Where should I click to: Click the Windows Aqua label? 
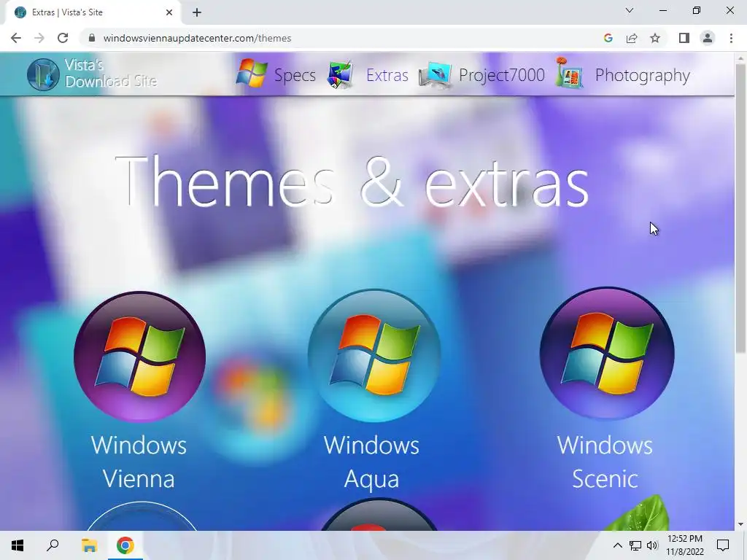pos(371,462)
